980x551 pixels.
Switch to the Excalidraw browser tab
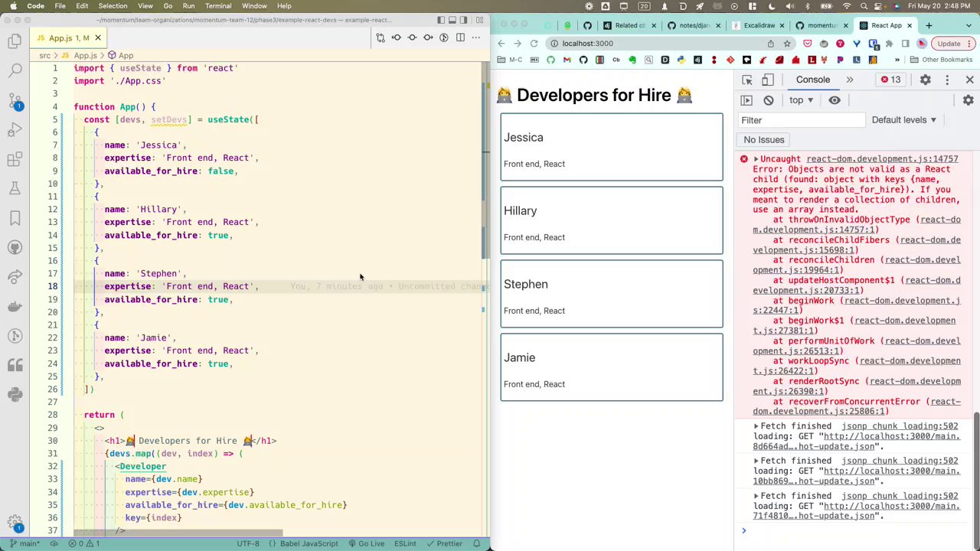(x=758, y=25)
